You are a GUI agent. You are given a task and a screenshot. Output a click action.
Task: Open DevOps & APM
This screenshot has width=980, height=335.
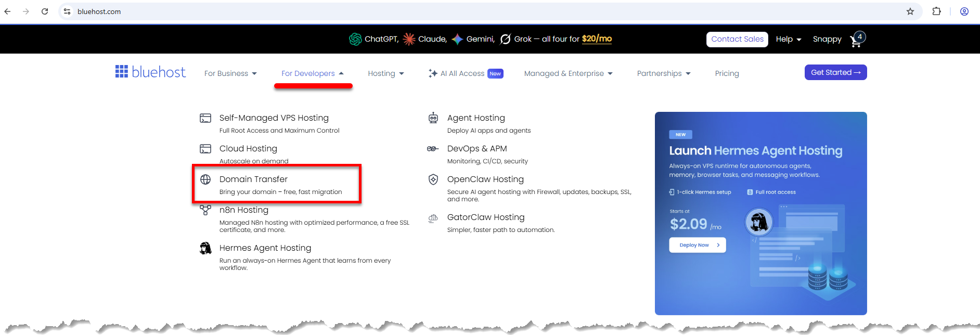point(477,149)
